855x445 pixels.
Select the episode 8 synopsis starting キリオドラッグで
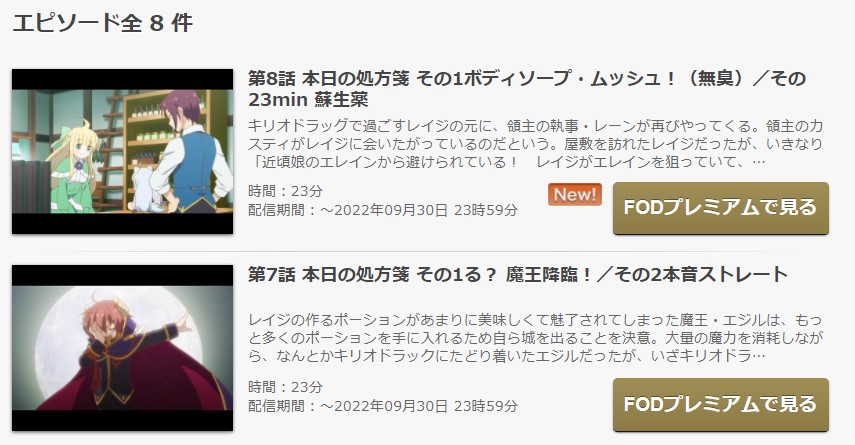point(535,144)
